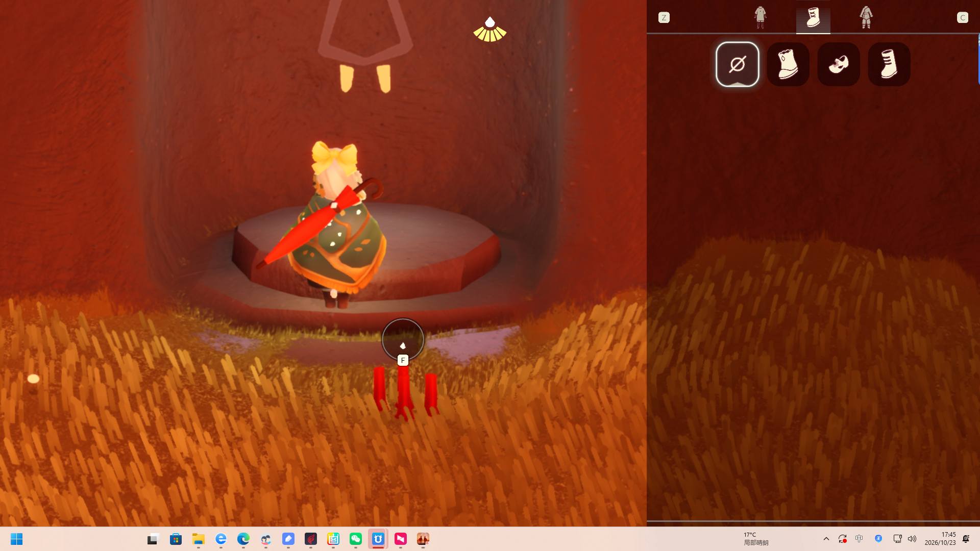
Task: Equip the boot with diamond emblem
Action: click(788, 64)
